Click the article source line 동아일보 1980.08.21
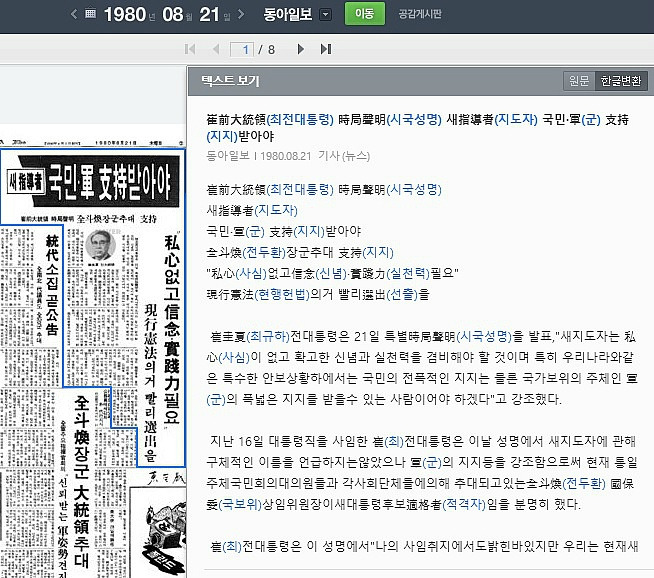This screenshot has width=654, height=578. [288, 156]
